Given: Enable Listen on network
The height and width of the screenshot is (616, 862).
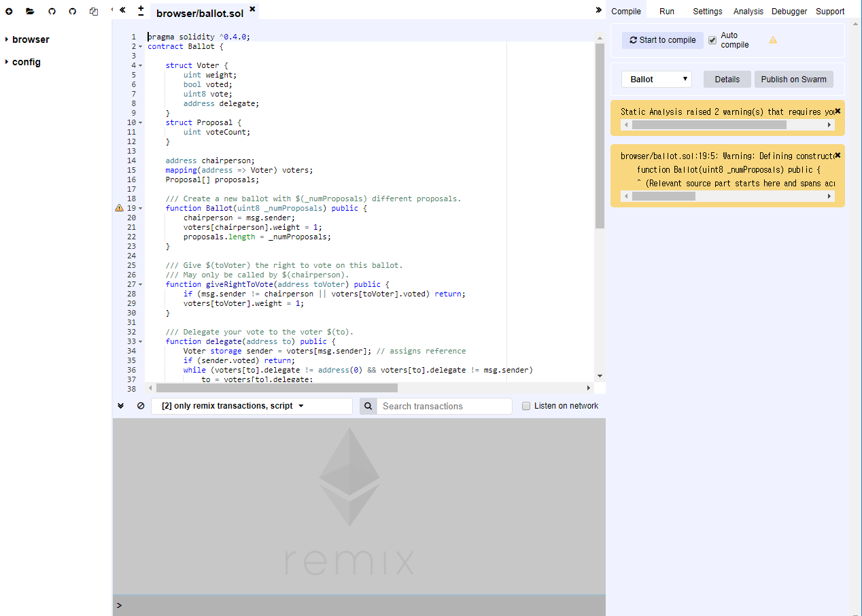Looking at the screenshot, I should [526, 406].
